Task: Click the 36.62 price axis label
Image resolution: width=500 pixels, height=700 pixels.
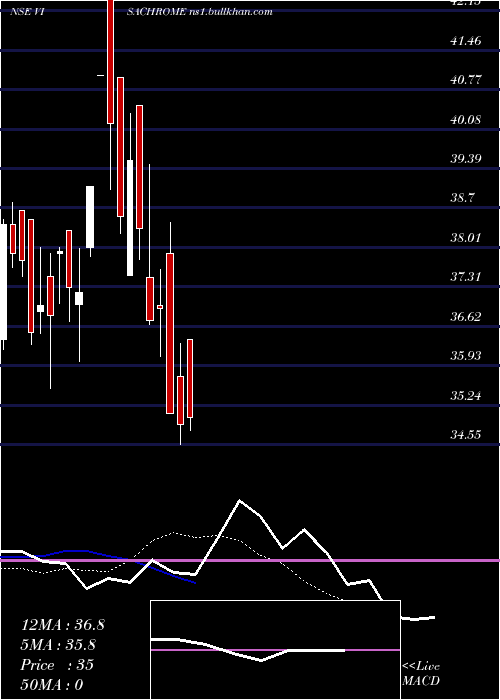Action: pyautogui.click(x=466, y=317)
